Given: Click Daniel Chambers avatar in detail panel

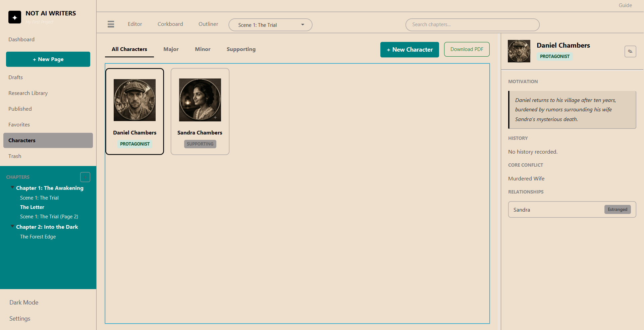Looking at the screenshot, I should click(519, 51).
